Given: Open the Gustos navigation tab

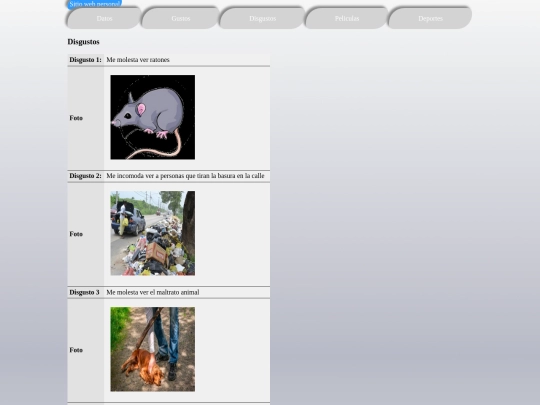Looking at the screenshot, I should (180, 18).
